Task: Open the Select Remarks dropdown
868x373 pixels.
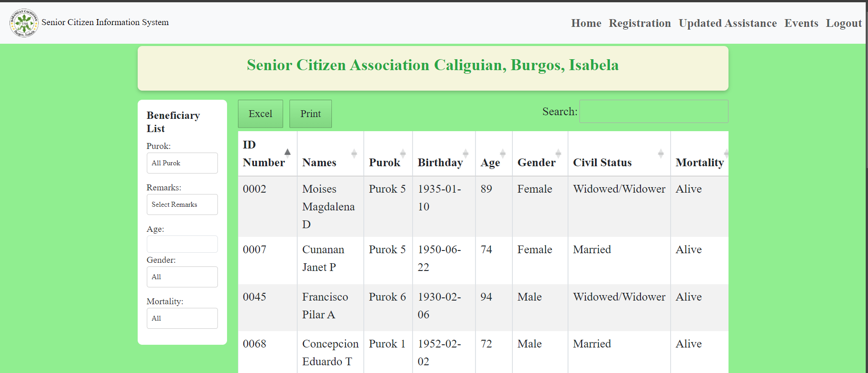Action: click(182, 204)
